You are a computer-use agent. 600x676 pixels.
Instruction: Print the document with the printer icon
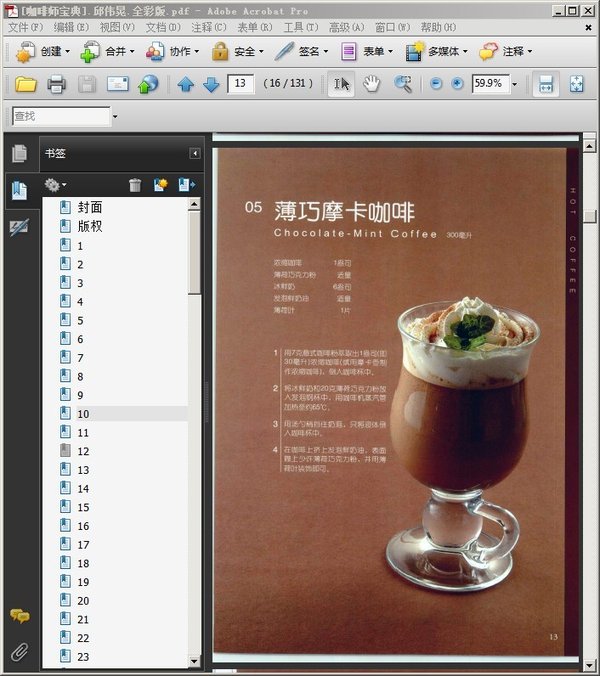[56, 84]
